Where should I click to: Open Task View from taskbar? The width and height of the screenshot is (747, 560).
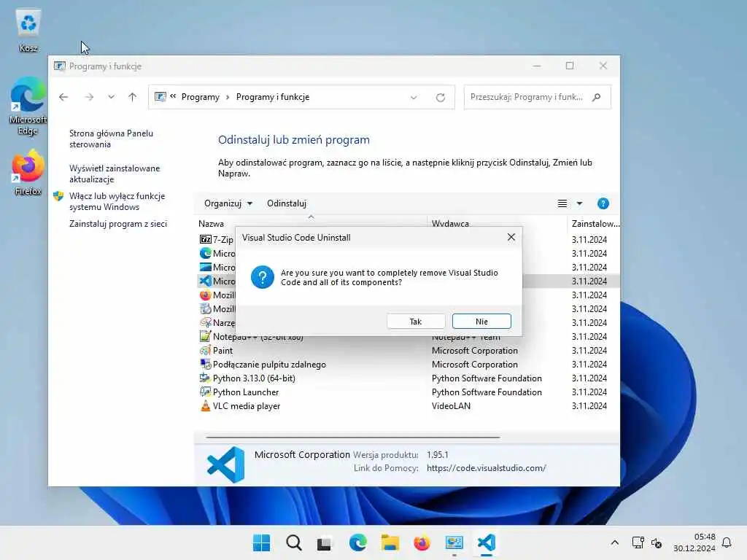[x=324, y=542]
